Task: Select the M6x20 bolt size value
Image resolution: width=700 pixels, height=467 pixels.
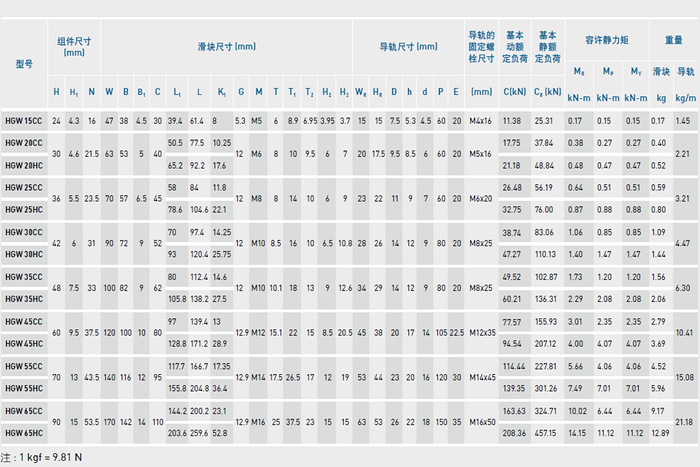Action: click(x=480, y=199)
